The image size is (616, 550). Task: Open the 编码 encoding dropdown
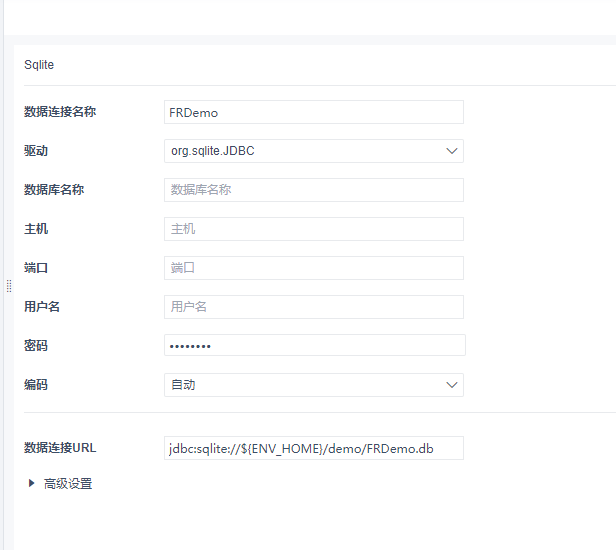[314, 385]
